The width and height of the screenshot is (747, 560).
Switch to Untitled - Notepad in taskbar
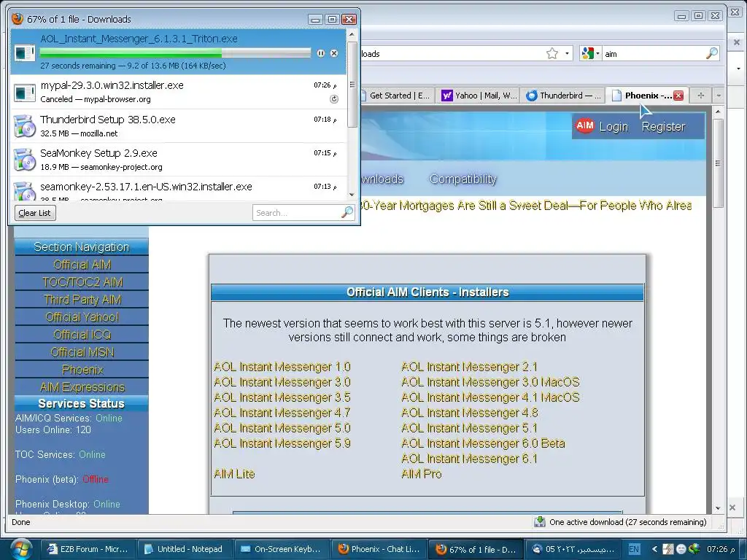[x=183, y=549]
